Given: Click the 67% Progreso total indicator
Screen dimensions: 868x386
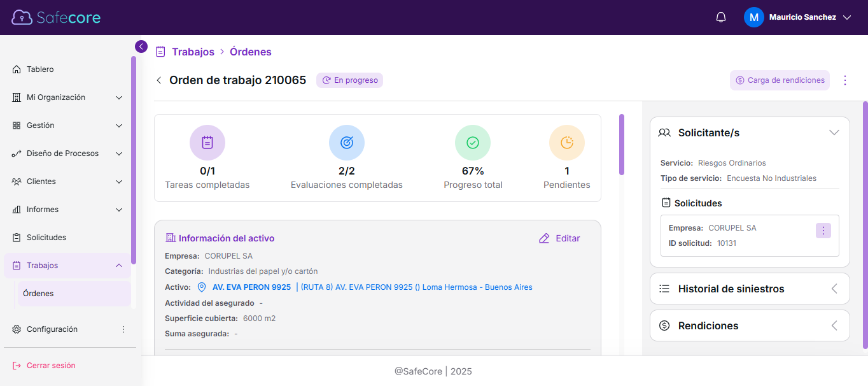Looking at the screenshot, I should [473, 159].
